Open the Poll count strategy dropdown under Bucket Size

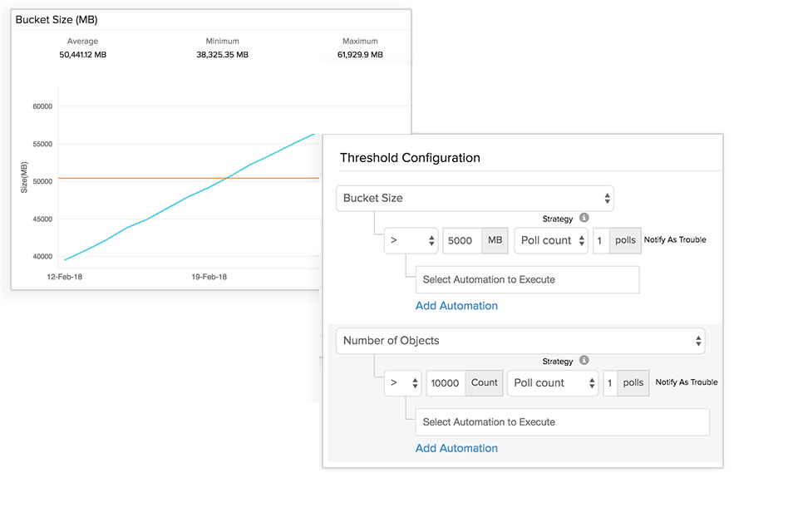(550, 240)
